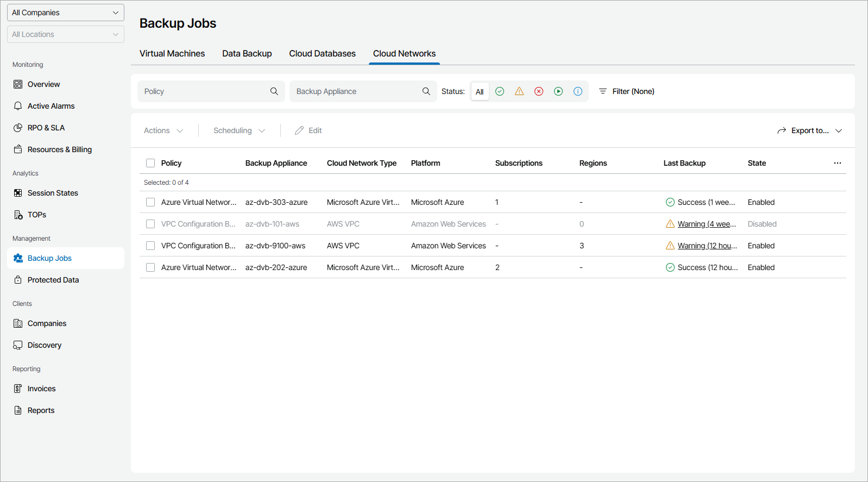Filter by failed red X status icon
This screenshot has height=482, width=868.
coord(539,91)
